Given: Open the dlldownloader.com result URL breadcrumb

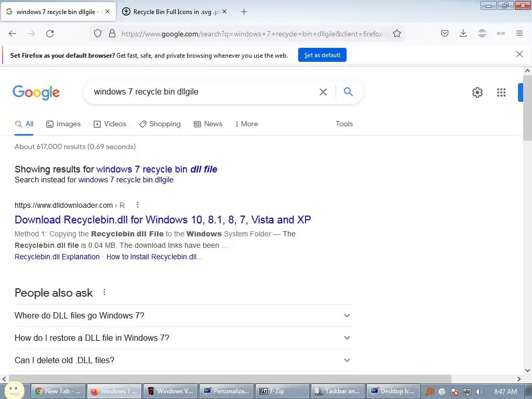Looking at the screenshot, I should pos(70,205).
